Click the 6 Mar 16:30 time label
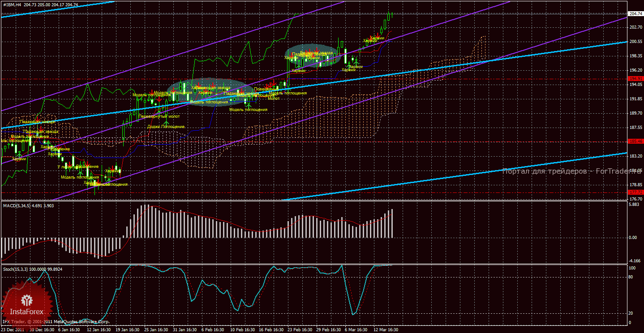 (356, 330)
